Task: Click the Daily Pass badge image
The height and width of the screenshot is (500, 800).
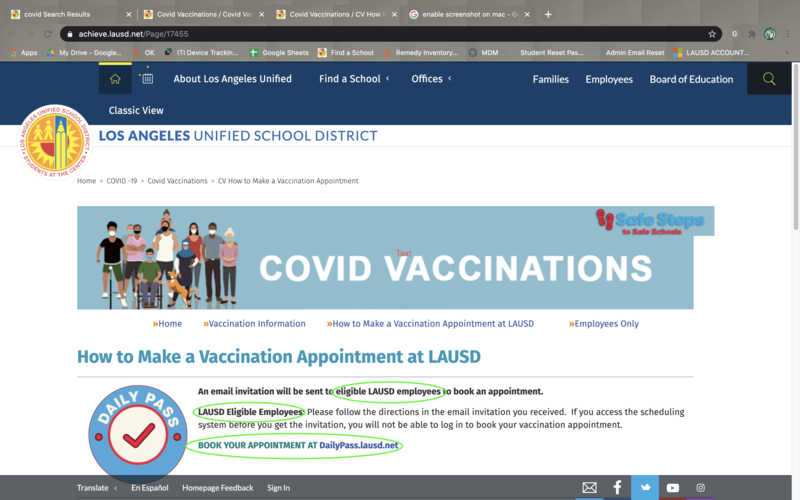Action: coord(138,434)
